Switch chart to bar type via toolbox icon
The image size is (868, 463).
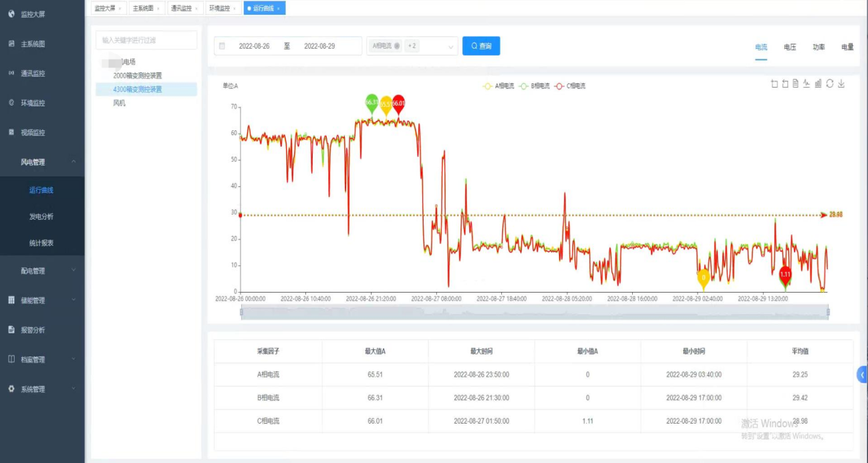tap(818, 84)
